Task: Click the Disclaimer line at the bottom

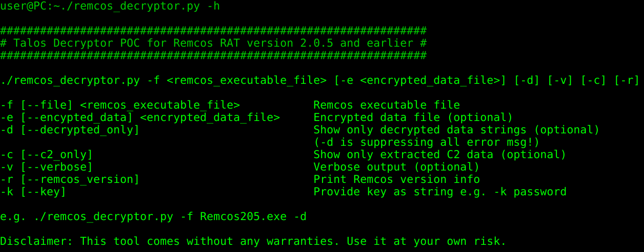Action: click(x=253, y=242)
